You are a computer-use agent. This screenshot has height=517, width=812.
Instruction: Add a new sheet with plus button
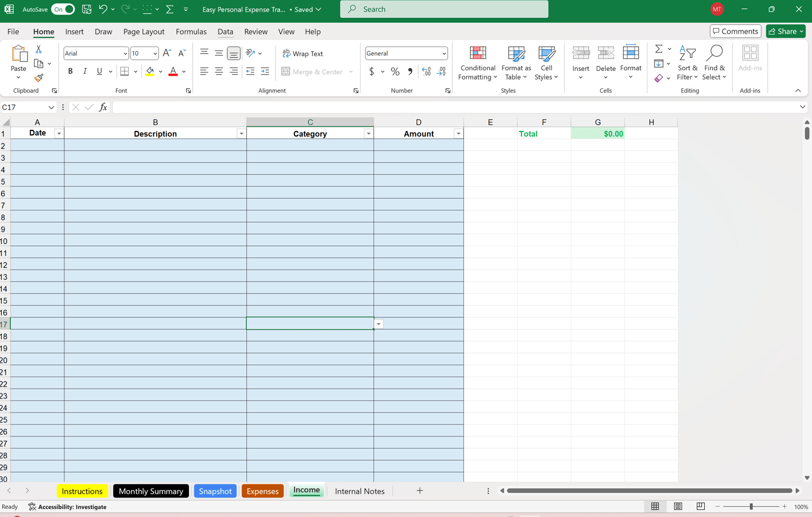[420, 491]
